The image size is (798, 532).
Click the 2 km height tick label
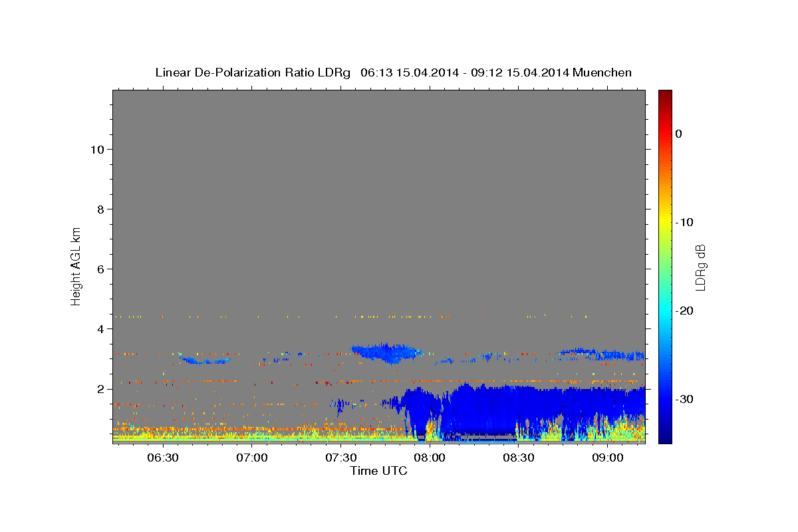pos(100,389)
